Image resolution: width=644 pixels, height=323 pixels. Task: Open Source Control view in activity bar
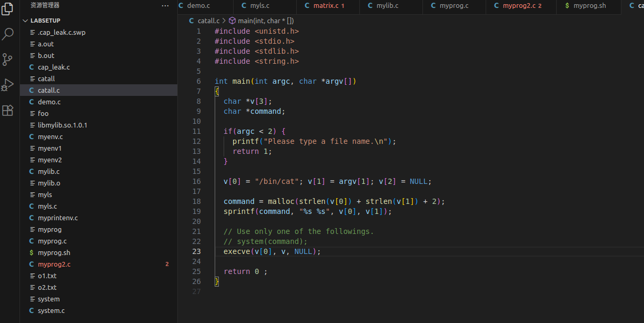pos(8,60)
